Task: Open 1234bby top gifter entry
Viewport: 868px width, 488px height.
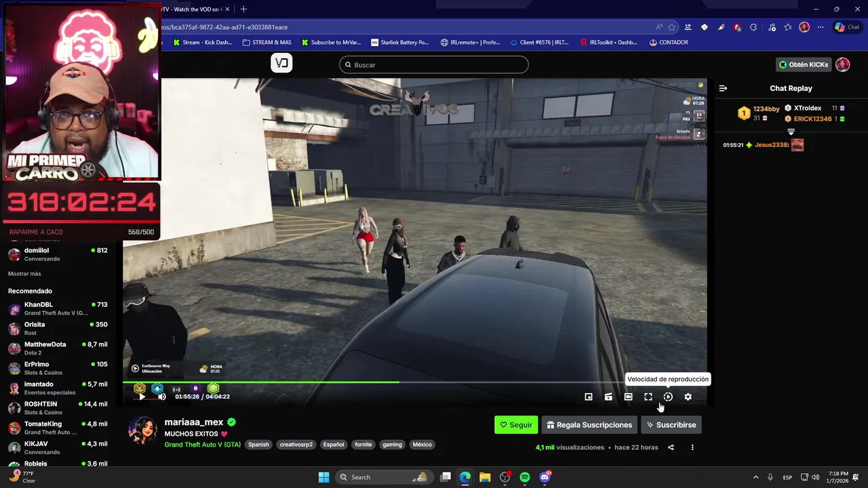Action: 759,113
